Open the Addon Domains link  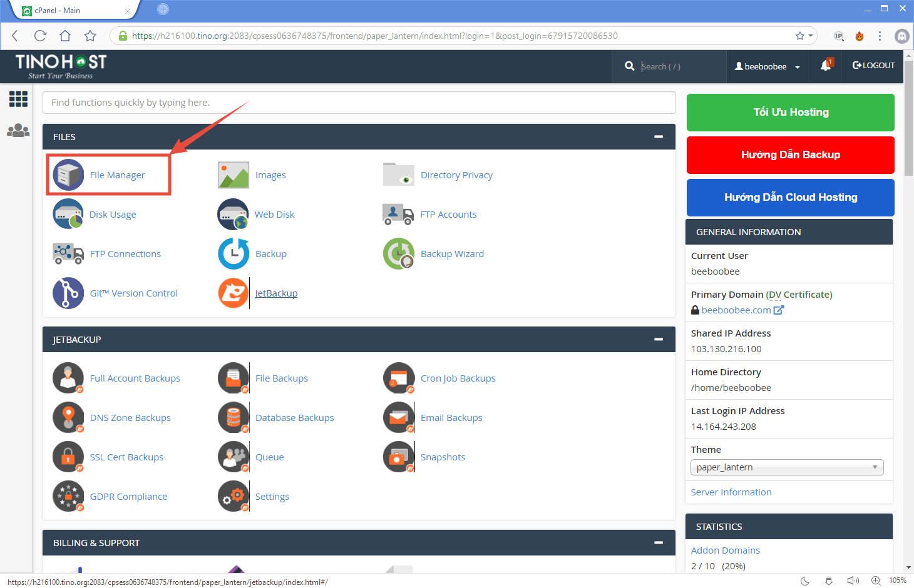pyautogui.click(x=726, y=550)
